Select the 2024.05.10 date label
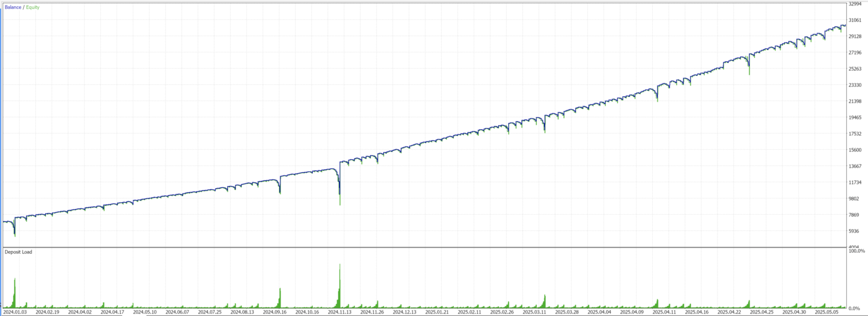Screen dimensions: 868x316 [145, 312]
